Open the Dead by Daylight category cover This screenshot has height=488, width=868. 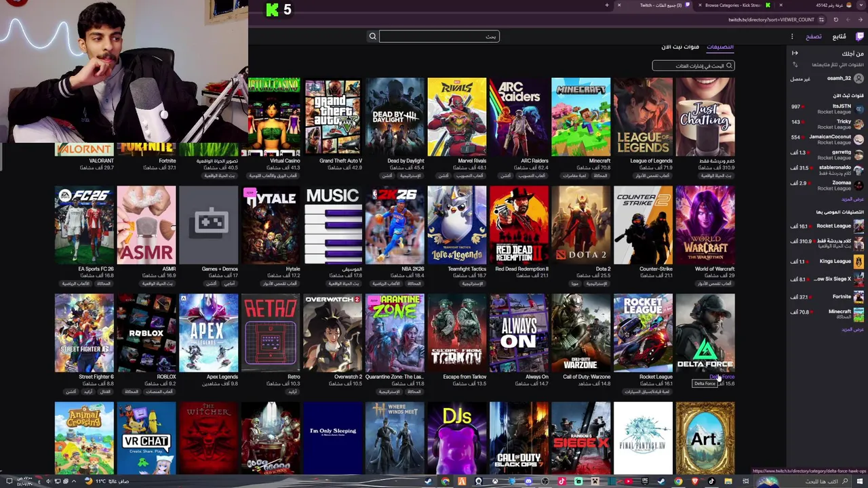click(395, 117)
